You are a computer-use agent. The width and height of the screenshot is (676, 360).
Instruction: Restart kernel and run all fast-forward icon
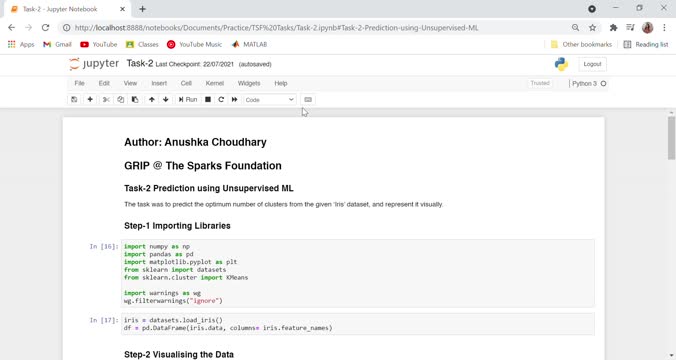(235, 100)
